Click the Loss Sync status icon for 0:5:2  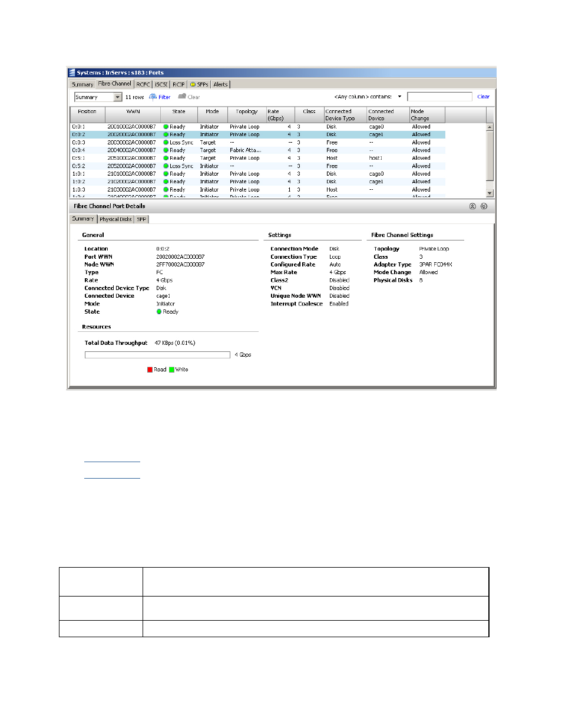click(x=166, y=166)
